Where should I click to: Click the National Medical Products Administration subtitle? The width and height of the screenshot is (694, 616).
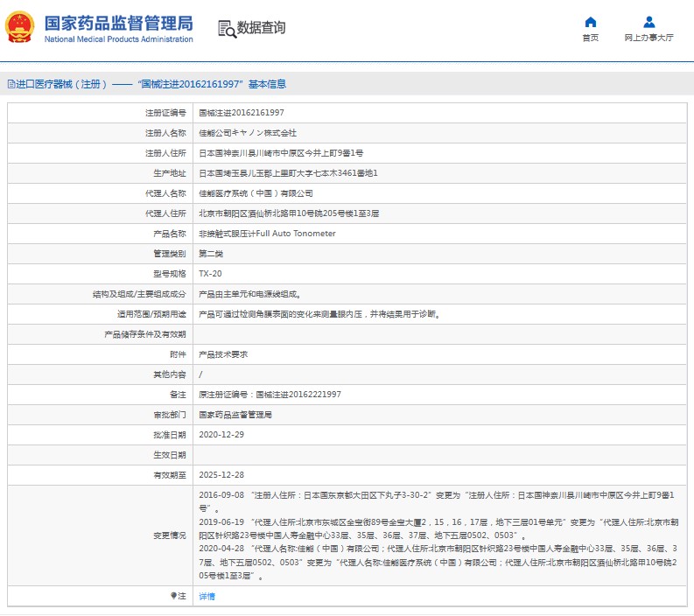point(119,39)
